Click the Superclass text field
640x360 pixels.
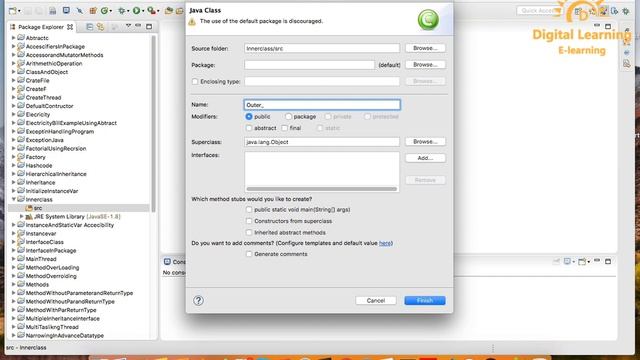[x=322, y=142]
